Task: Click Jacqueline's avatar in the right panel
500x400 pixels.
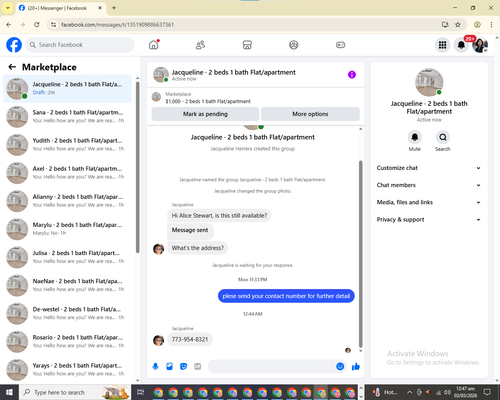Action: point(429,82)
